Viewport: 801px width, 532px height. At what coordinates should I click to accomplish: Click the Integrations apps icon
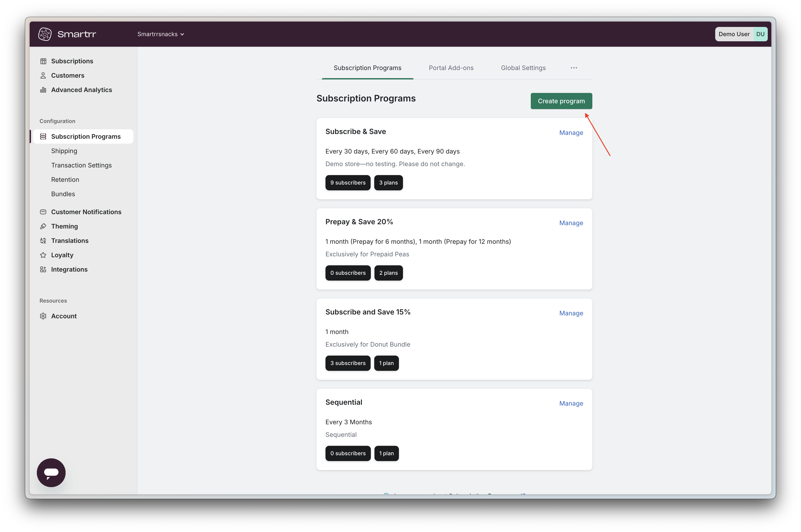point(43,269)
